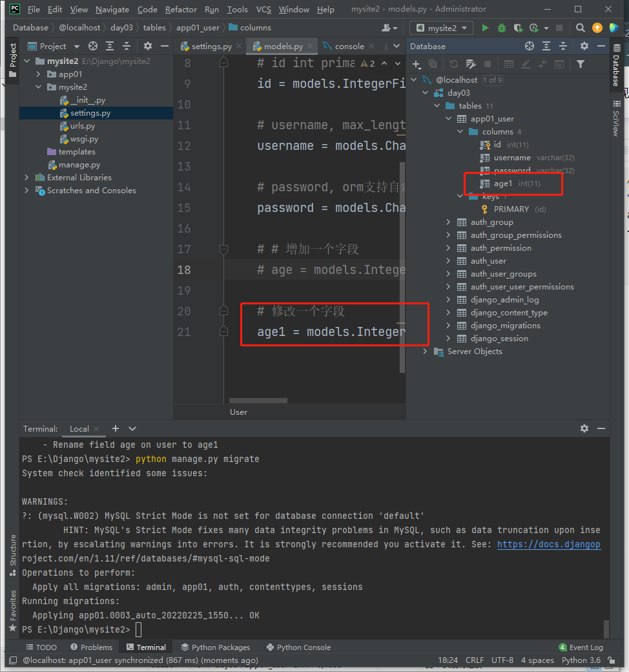Open the VCS menu
629x672 pixels.
263,10
